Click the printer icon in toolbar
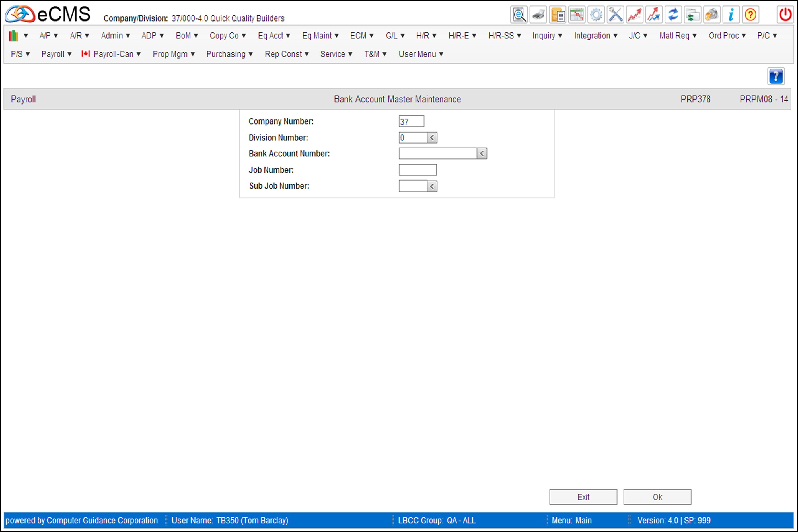Viewport: 798px width, 532px height. (x=538, y=15)
